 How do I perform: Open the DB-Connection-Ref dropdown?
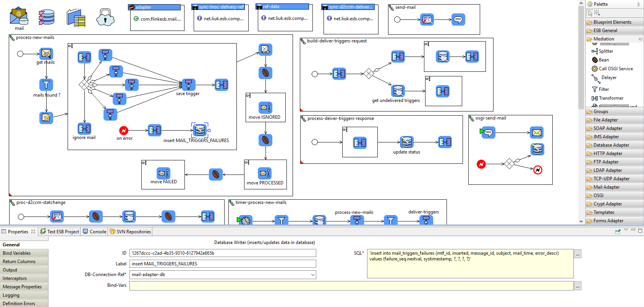pos(312,275)
